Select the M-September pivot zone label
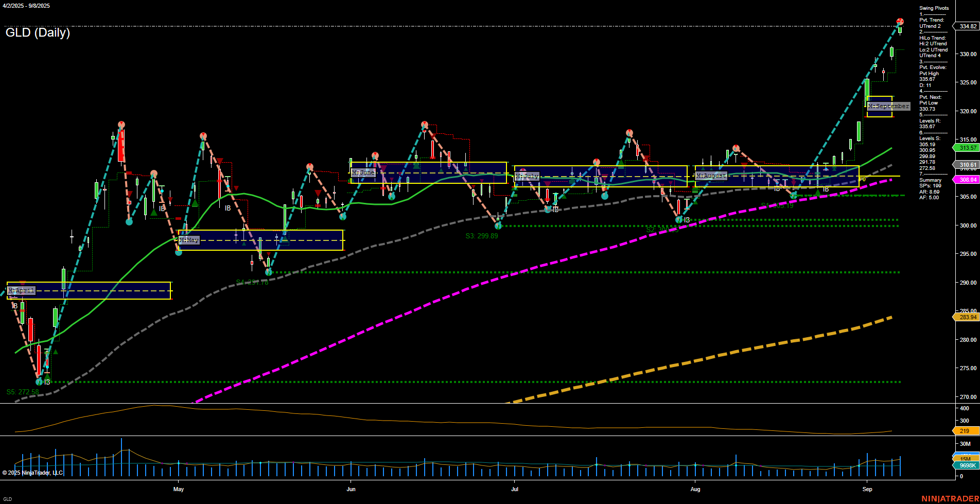This screenshot has height=504, width=980. coord(888,106)
